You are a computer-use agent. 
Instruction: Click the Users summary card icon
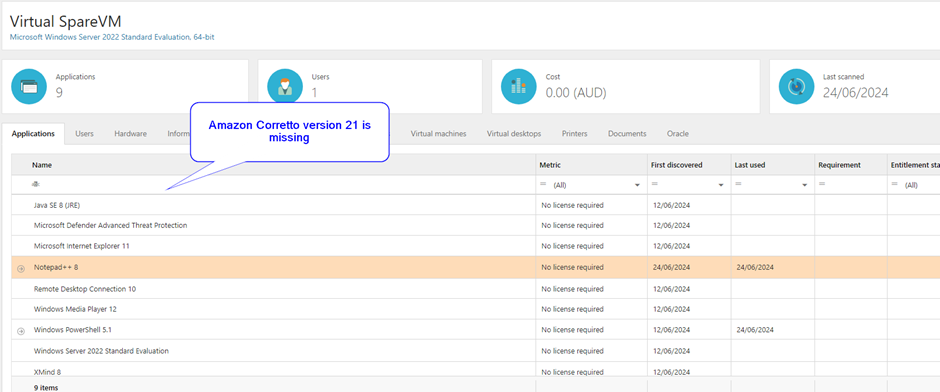pyautogui.click(x=285, y=86)
